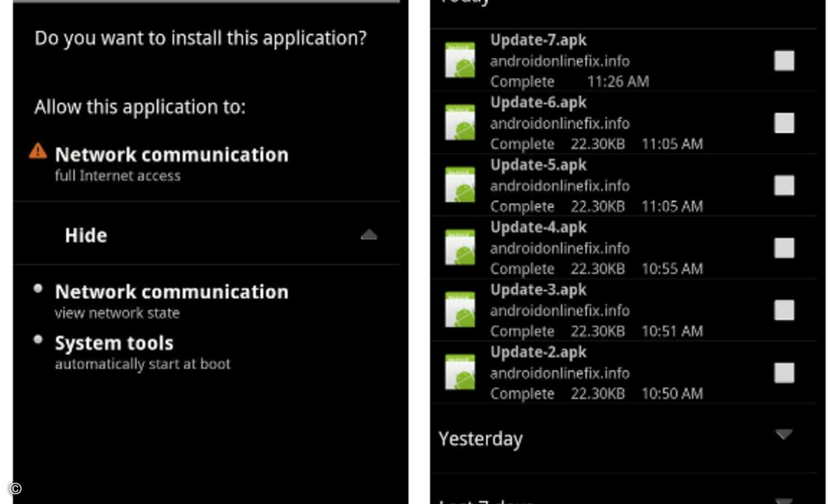Click the Update-6.apk Android file icon
Image resolution: width=840 pixels, height=504 pixels.
[460, 122]
